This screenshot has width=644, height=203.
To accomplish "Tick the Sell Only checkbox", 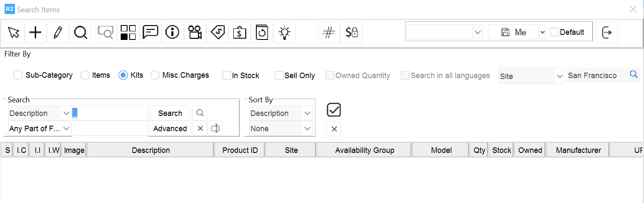I will click(x=279, y=76).
